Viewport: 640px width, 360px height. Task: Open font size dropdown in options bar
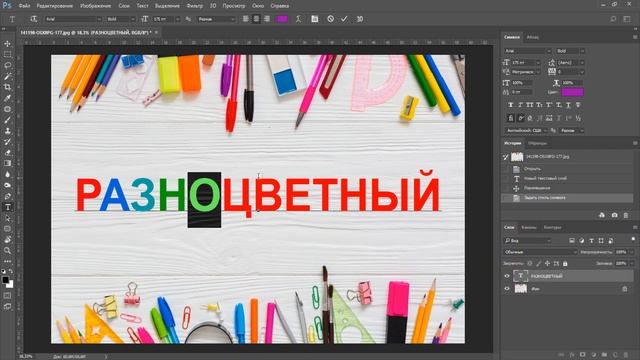[x=166, y=19]
